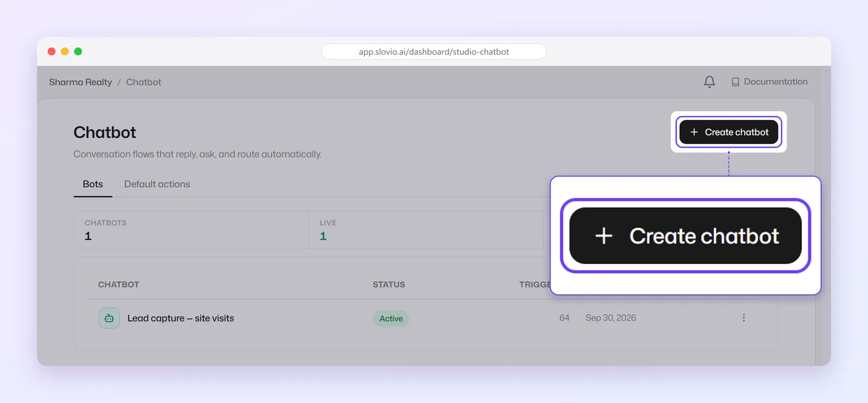
Task: Minimize the window with the yellow button
Action: (65, 52)
